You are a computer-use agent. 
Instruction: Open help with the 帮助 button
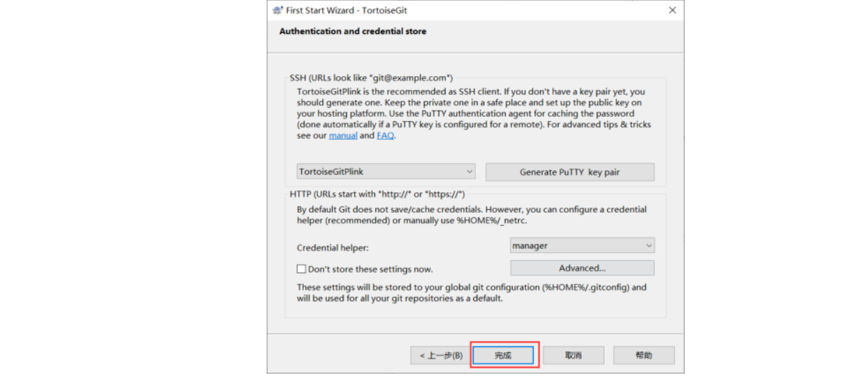coord(644,356)
